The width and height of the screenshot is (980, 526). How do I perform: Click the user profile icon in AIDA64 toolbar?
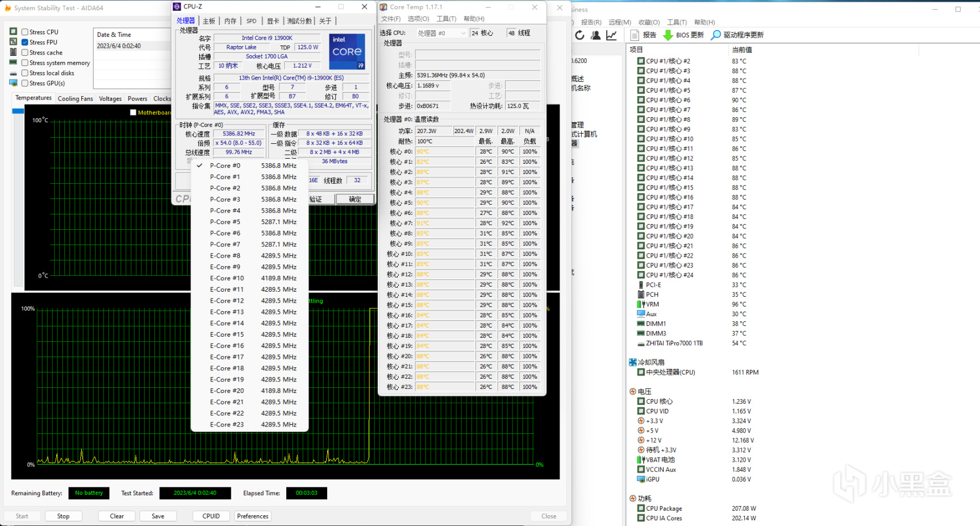[595, 35]
